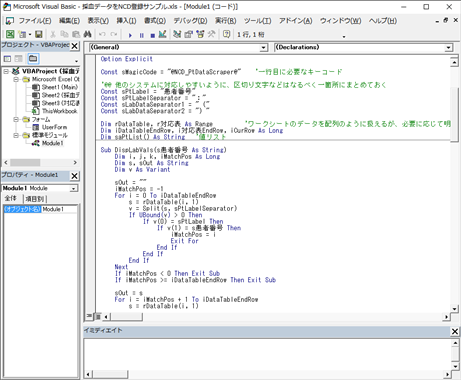
Task: Click the Cut scissors icon
Action: [53, 34]
